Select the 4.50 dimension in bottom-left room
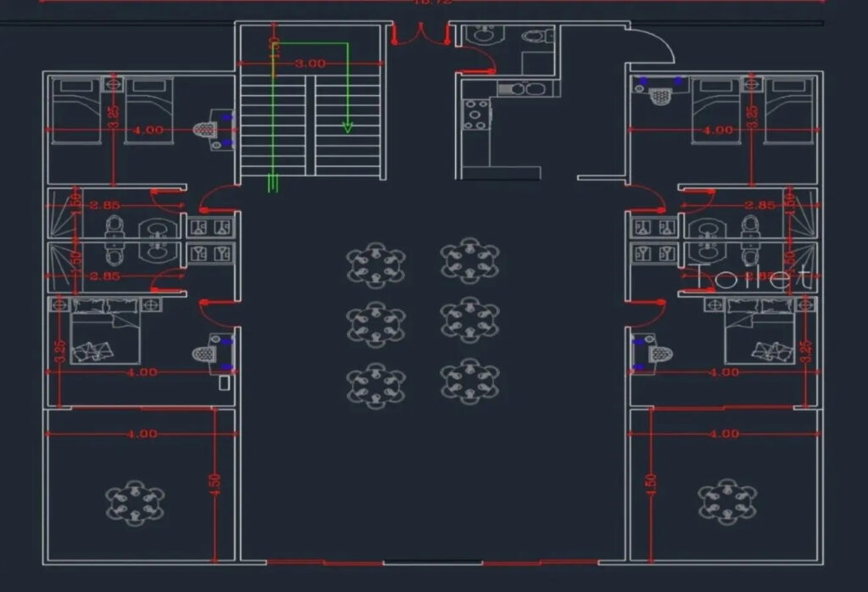The width and height of the screenshot is (868, 592). coord(214,482)
